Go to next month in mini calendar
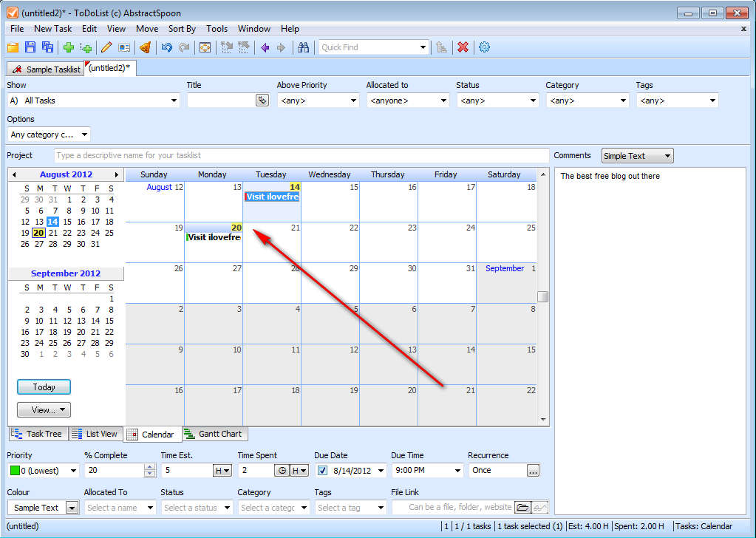Screen dimensions: 756x538 pyautogui.click(x=117, y=174)
